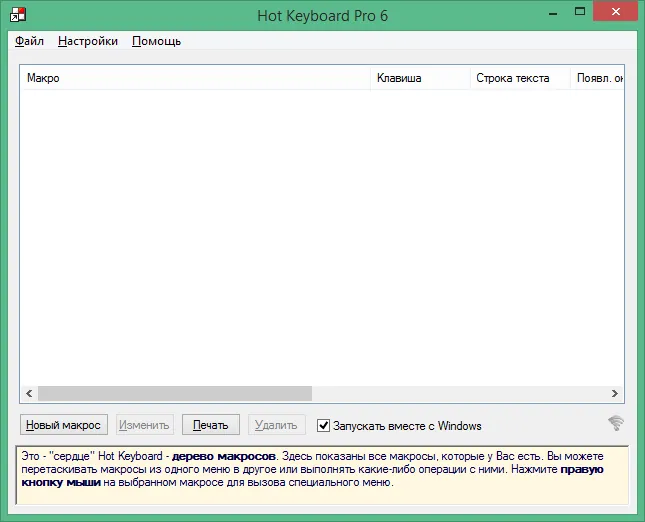The width and height of the screenshot is (645, 522).
Task: Minimize the Hot Keyboard Pro 6 window
Action: 553,13
